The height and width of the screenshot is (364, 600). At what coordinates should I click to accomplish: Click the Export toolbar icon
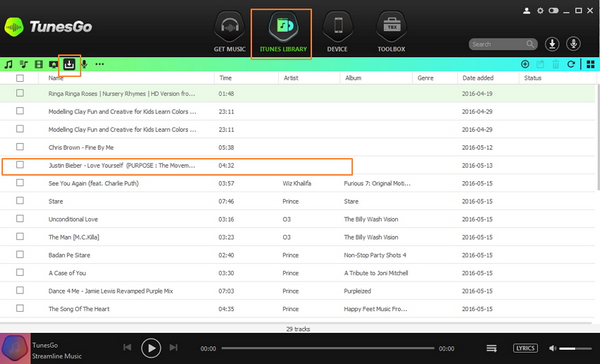point(540,64)
